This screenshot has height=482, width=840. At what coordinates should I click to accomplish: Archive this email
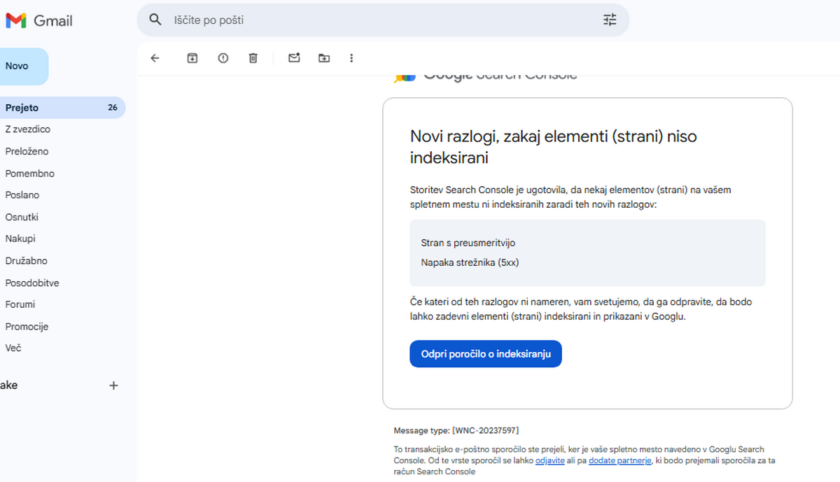[x=192, y=58]
